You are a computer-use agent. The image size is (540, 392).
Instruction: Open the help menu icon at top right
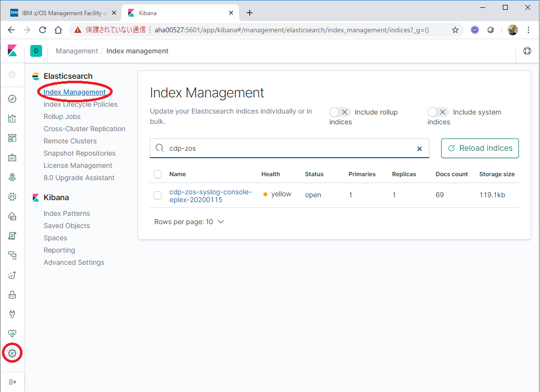coord(527,51)
